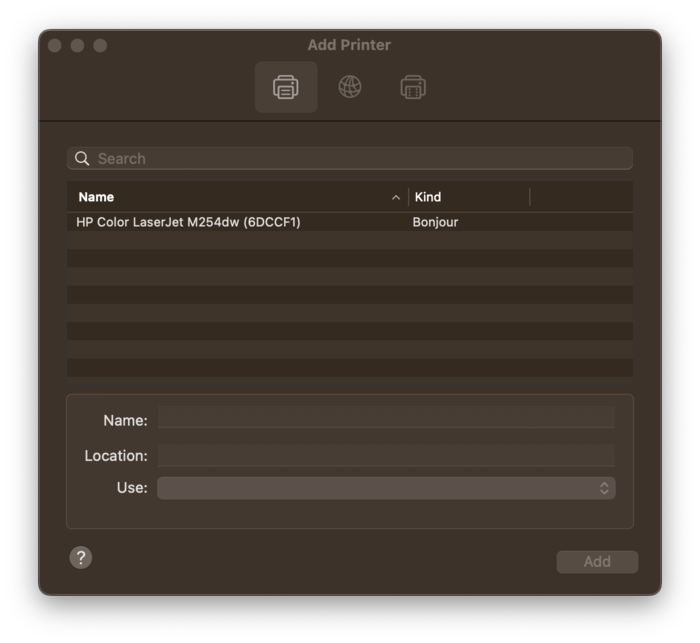Click the green zoom window button
The image size is (700, 643).
pyautogui.click(x=100, y=46)
